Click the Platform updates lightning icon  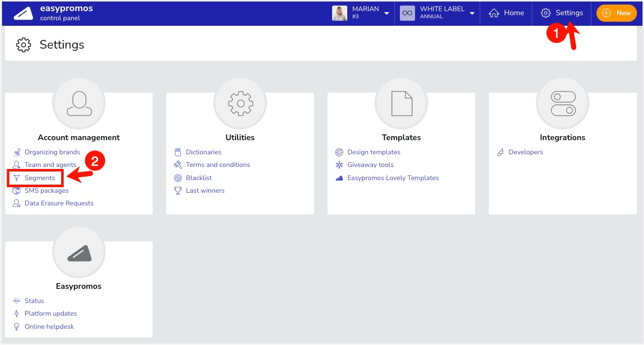(x=17, y=313)
